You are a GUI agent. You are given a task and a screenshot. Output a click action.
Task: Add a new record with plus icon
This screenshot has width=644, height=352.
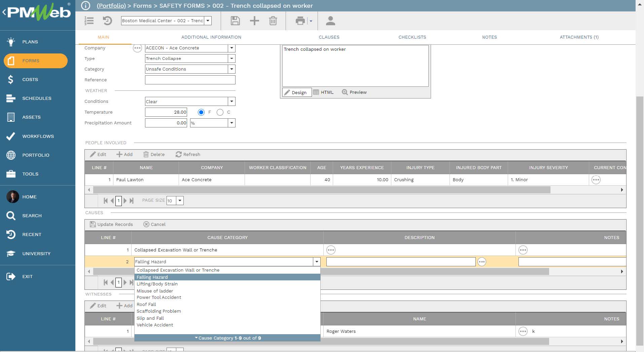(x=254, y=21)
